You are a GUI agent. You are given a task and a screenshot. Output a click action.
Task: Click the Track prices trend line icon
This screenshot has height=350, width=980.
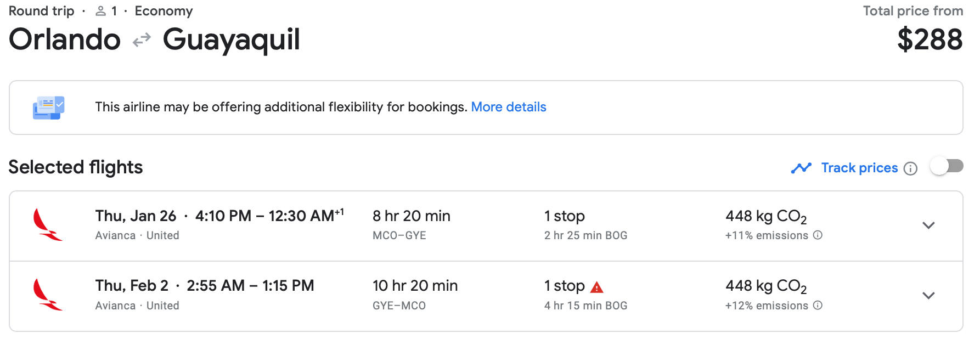click(801, 168)
